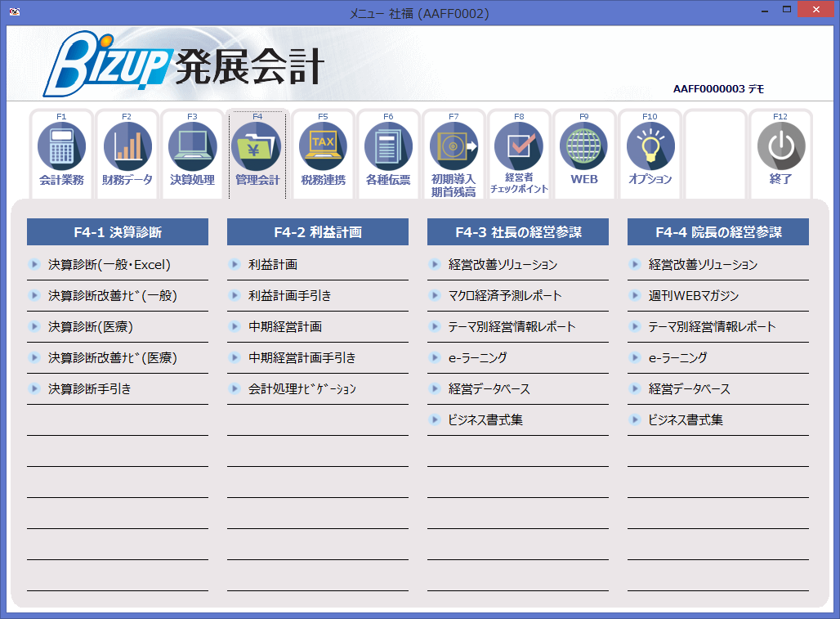Click the F4-2 利益計画 section header
Viewport: 840px width, 619px height.
click(317, 231)
